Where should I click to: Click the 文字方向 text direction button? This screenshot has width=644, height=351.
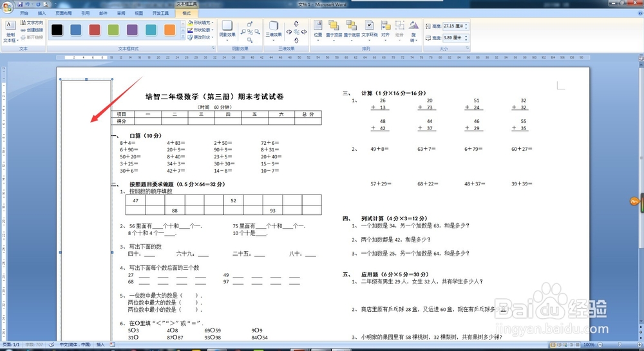pos(32,23)
